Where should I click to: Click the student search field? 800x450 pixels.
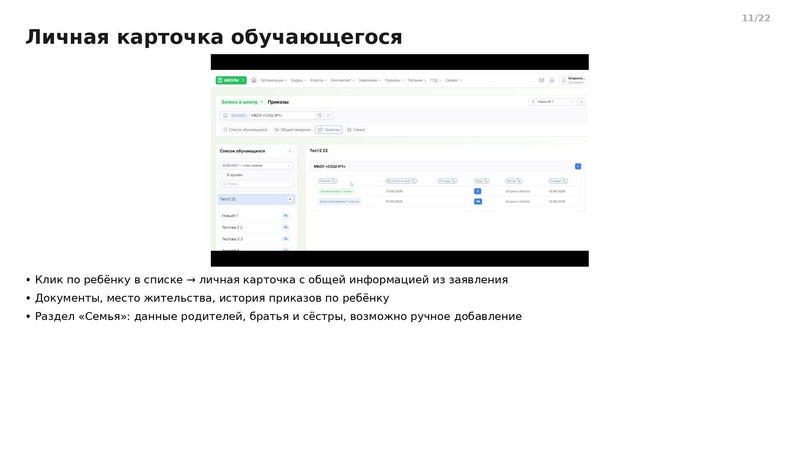pos(256,184)
